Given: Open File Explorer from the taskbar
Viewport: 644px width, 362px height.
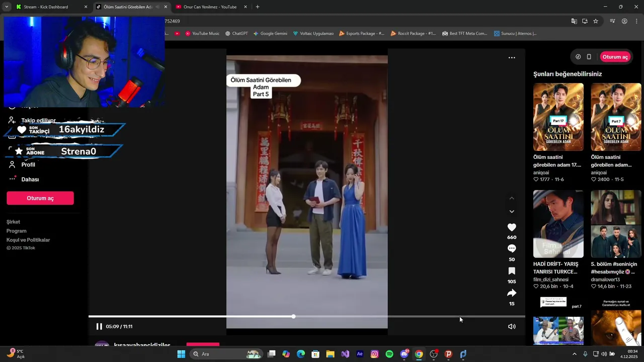Looking at the screenshot, I should click(x=330, y=354).
